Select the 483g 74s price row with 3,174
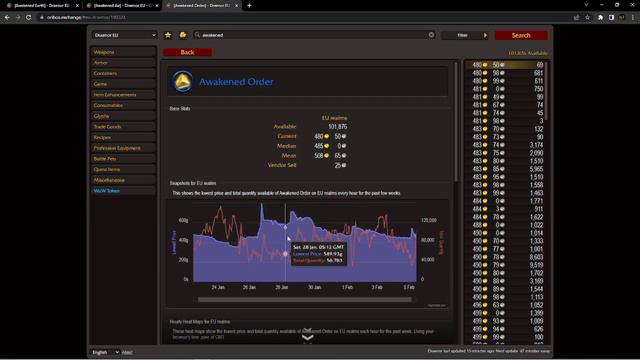 pos(504,145)
